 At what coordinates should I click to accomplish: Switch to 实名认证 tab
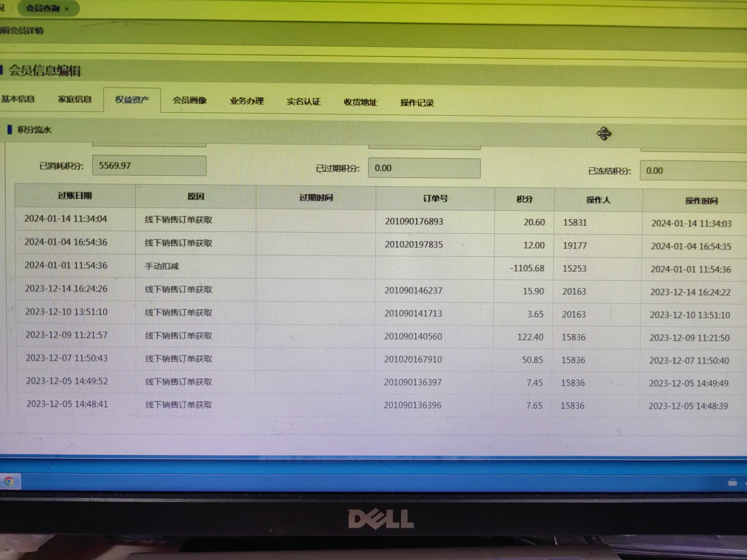(x=303, y=102)
